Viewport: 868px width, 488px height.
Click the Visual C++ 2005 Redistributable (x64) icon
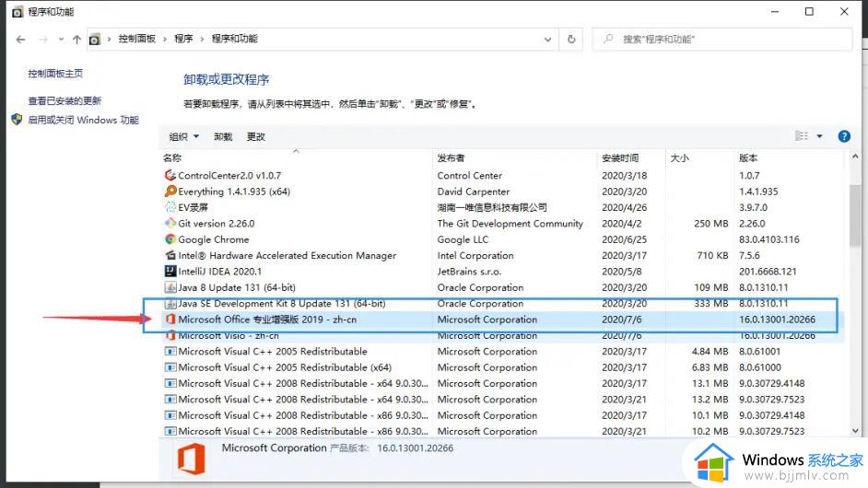click(170, 367)
